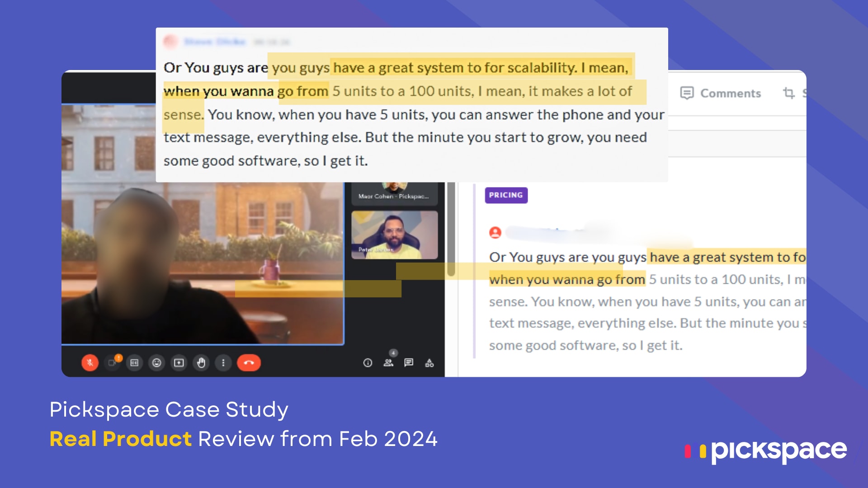Screen dimensions: 868x488
Task: Toggle the camera button with warning badge
Action: (x=112, y=363)
